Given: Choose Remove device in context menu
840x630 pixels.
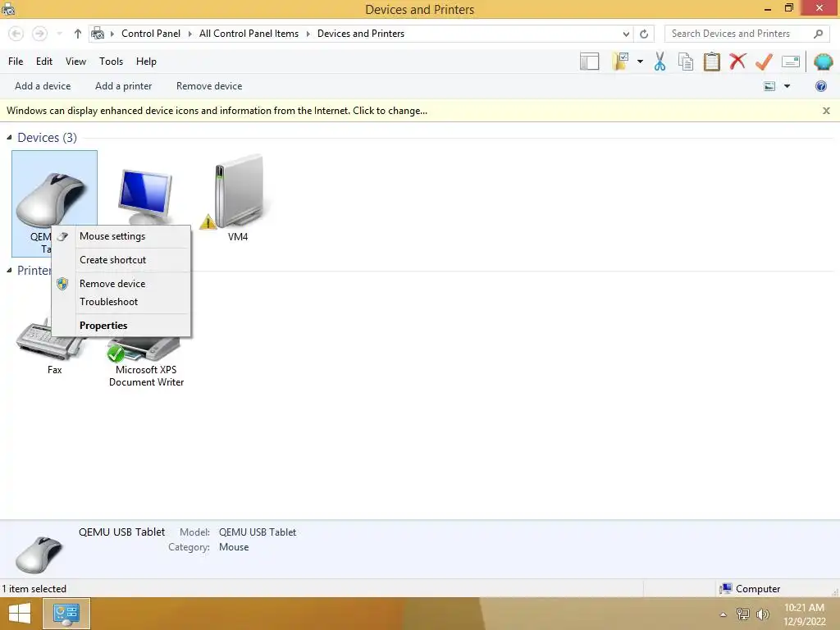Looking at the screenshot, I should [121, 284].
